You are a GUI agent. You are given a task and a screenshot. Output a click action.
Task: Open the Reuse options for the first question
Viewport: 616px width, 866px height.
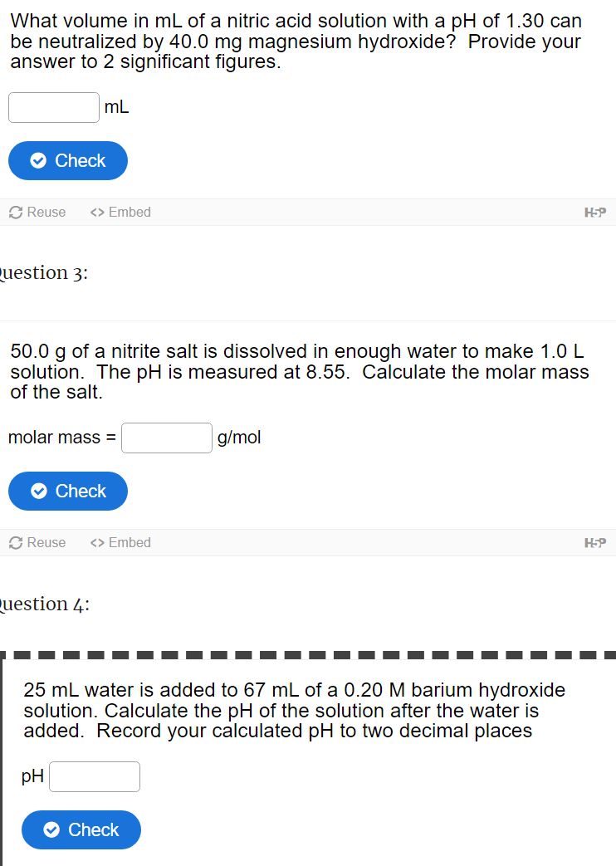(x=37, y=212)
